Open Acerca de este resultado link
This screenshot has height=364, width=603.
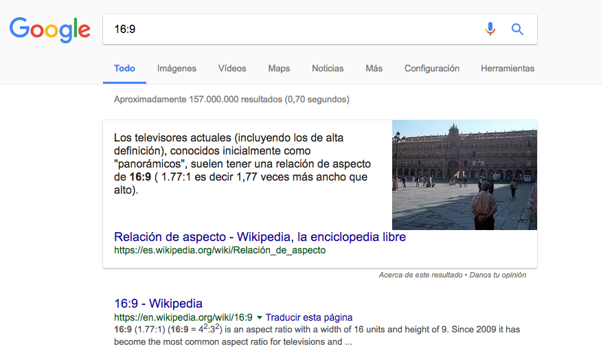point(420,275)
